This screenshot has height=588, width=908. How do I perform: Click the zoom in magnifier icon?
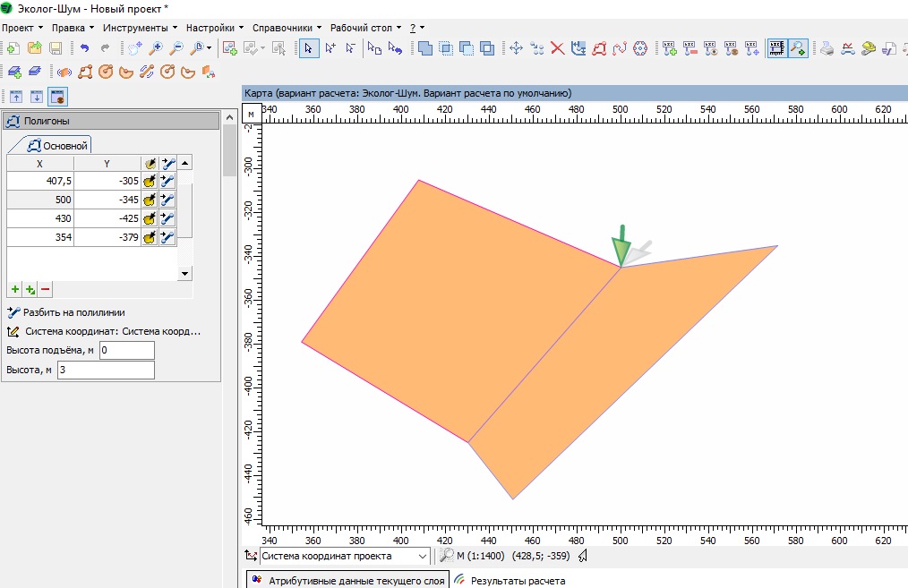[x=156, y=48]
